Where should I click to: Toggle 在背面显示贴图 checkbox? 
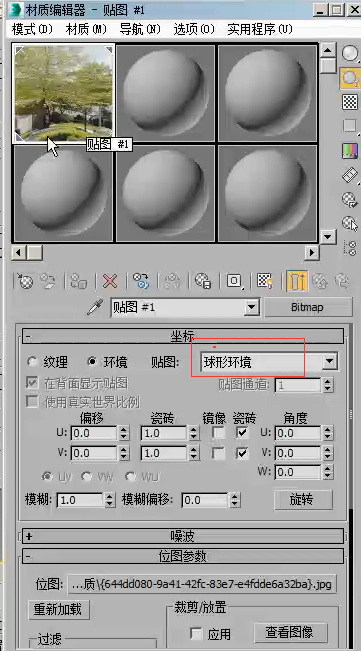point(32,383)
